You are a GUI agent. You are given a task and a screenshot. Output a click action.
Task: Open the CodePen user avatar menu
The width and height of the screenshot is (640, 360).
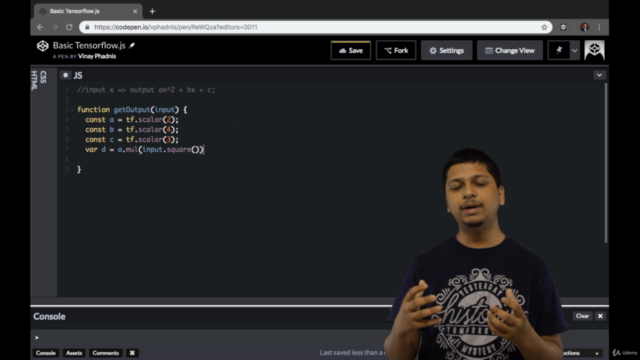(x=594, y=50)
